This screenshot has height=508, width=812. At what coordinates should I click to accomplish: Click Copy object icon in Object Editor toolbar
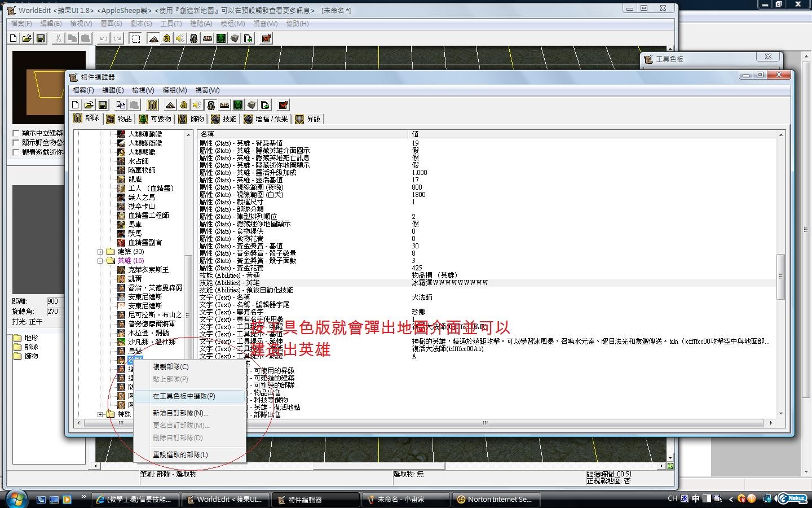(x=121, y=105)
